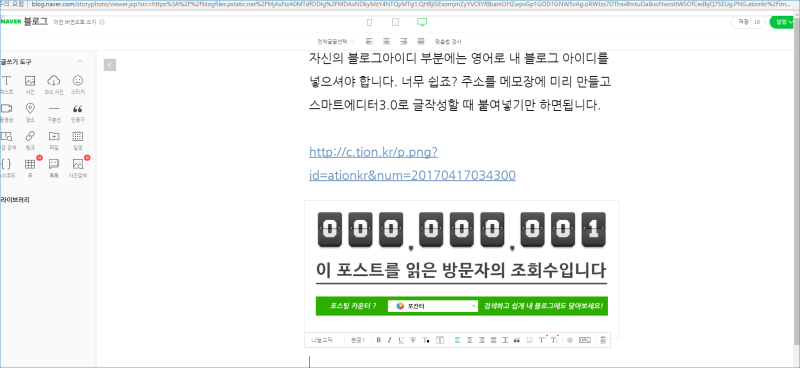
Task: Open text size dropdown 본문1
Action: point(358,340)
